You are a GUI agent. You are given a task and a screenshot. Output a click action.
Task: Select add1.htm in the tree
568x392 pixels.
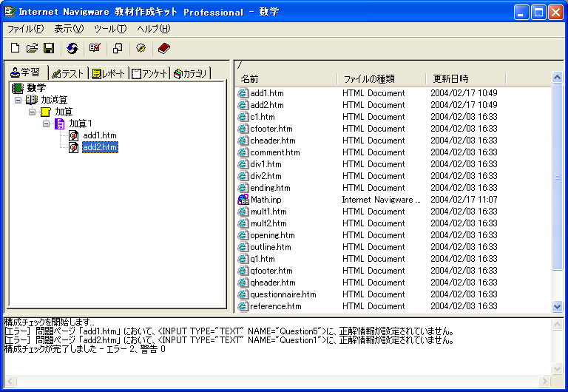click(x=99, y=135)
